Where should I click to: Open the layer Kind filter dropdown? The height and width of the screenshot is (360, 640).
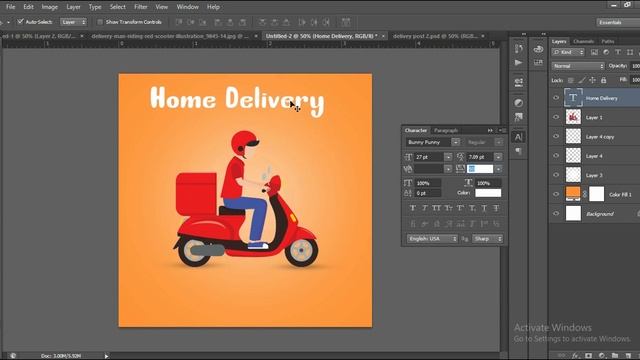(568, 52)
